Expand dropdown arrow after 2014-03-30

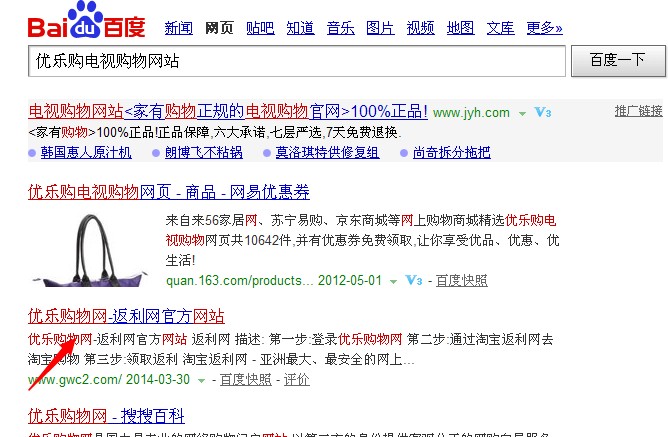(202, 380)
